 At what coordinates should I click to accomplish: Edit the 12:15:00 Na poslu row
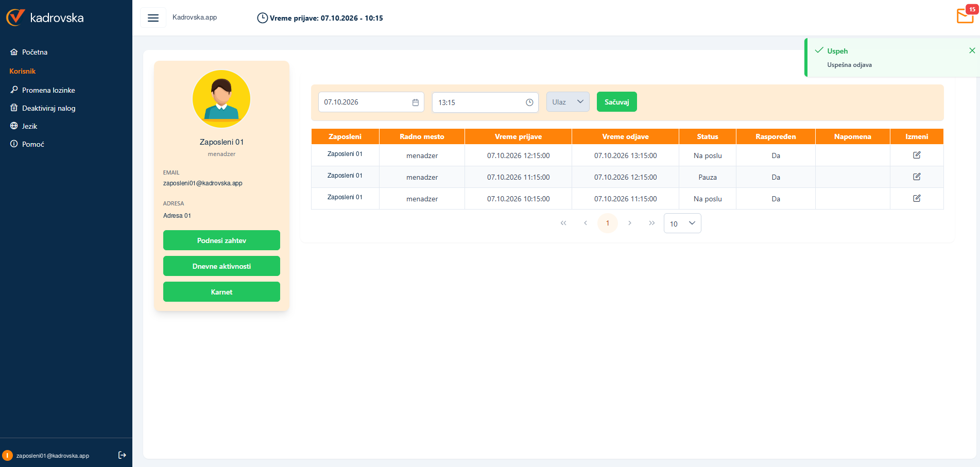pos(917,155)
